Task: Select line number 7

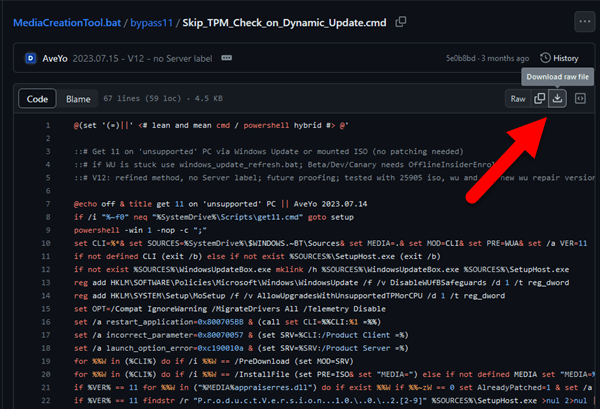Action: (x=48, y=204)
